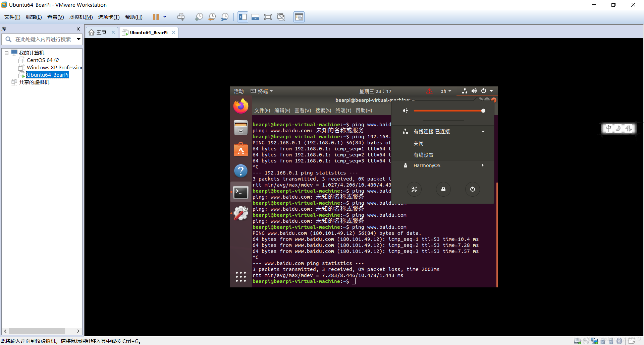Click the library panel horizontal scrollbar
The height and width of the screenshot is (345, 644).
37,331
